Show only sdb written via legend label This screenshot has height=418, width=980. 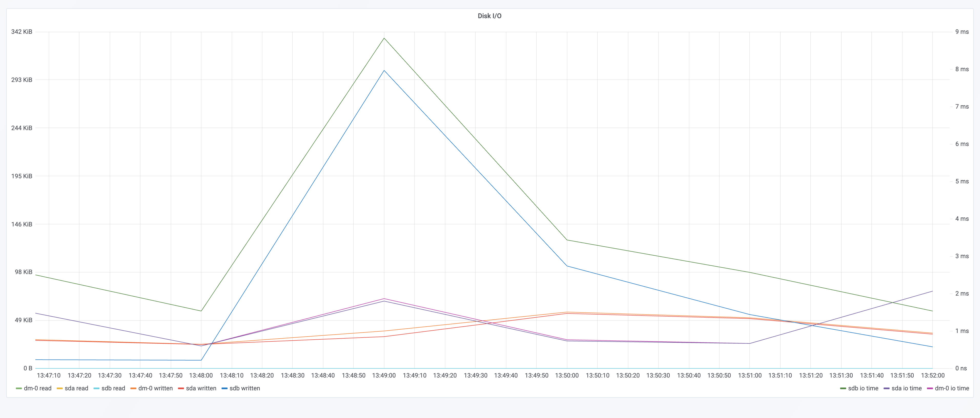click(x=245, y=388)
